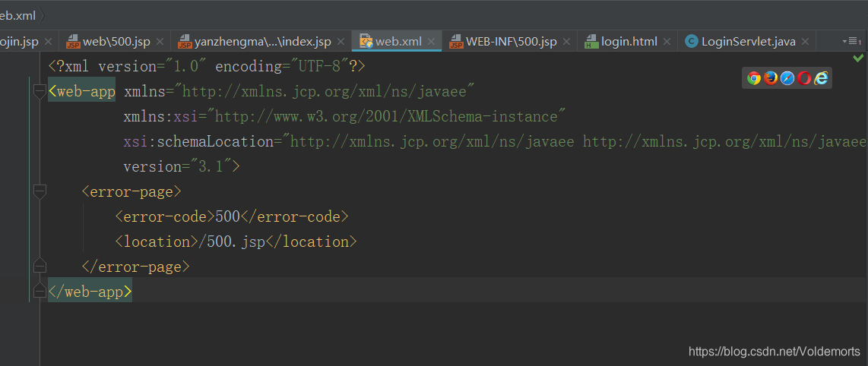
Task: Close the web\500.jsp tab
Action: pyautogui.click(x=160, y=42)
